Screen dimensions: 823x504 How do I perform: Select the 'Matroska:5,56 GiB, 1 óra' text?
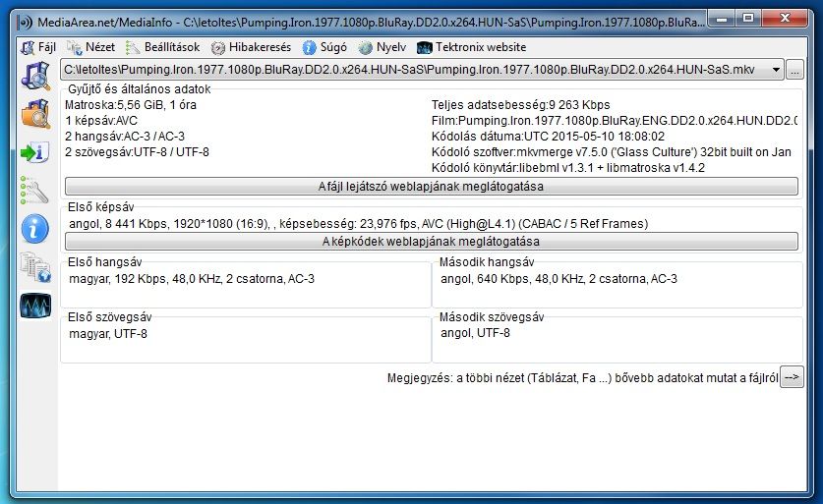pos(131,105)
